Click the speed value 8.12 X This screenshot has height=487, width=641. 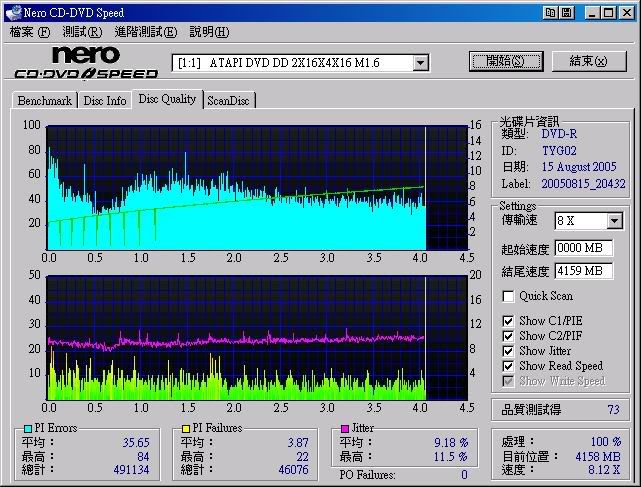[x=604, y=470]
